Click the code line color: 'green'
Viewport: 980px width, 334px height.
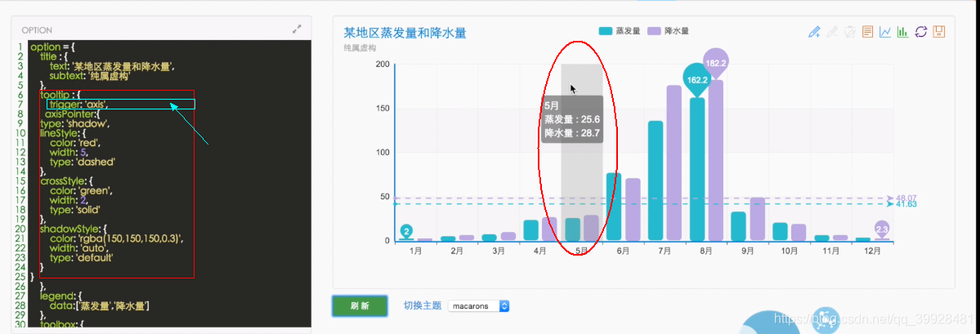pyautogui.click(x=81, y=190)
